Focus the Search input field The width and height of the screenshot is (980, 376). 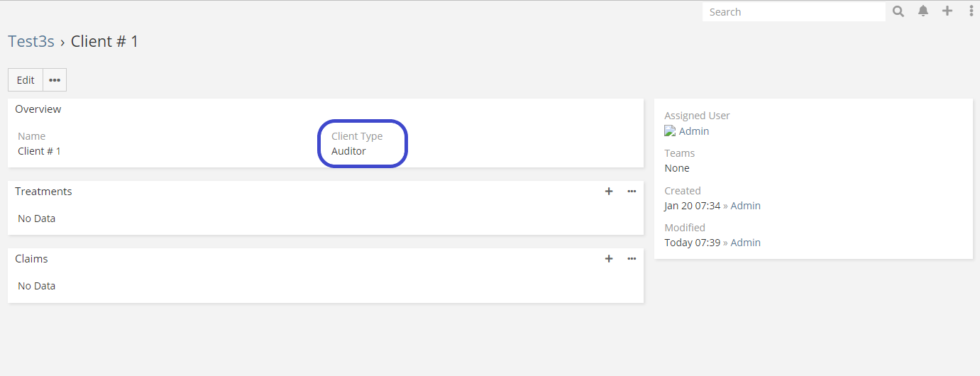[x=793, y=12]
